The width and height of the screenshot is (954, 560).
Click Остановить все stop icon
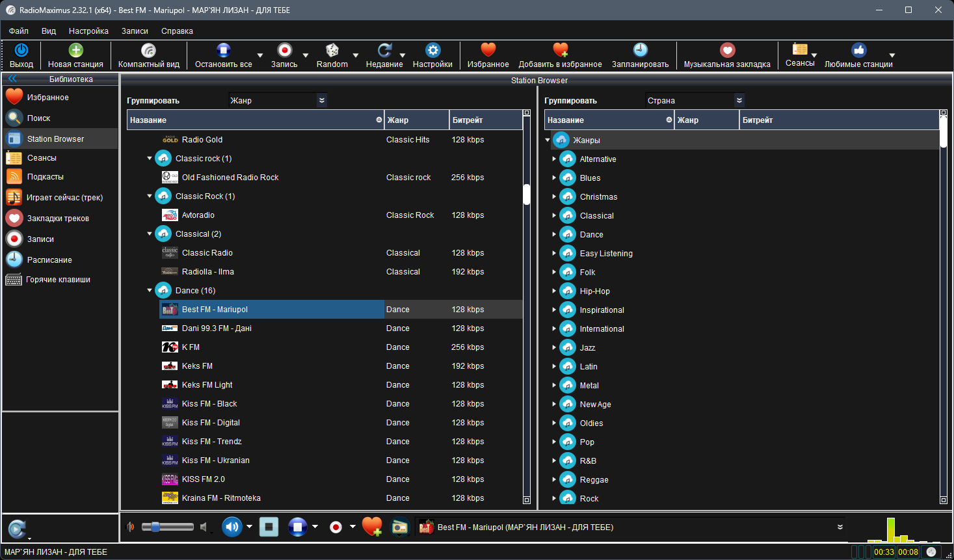[x=223, y=50]
